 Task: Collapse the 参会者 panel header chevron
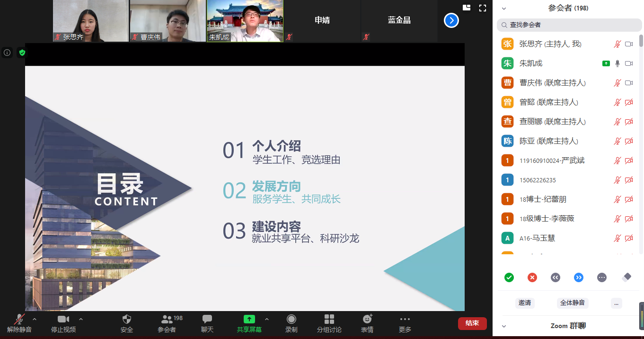pyautogui.click(x=503, y=8)
